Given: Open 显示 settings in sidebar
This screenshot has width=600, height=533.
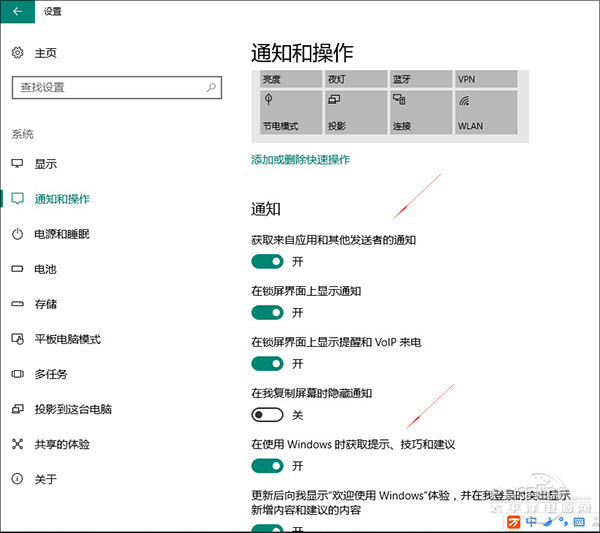Looking at the screenshot, I should click(46, 163).
